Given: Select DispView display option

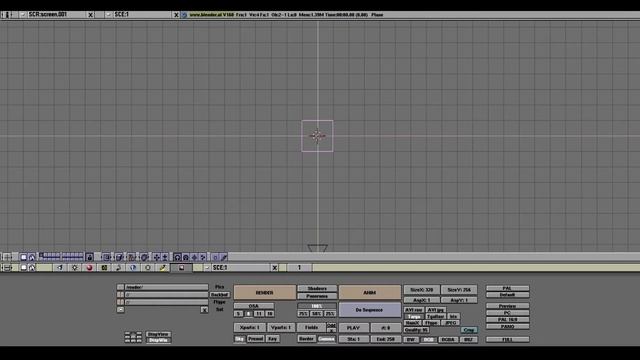Looking at the screenshot, I should [158, 334].
